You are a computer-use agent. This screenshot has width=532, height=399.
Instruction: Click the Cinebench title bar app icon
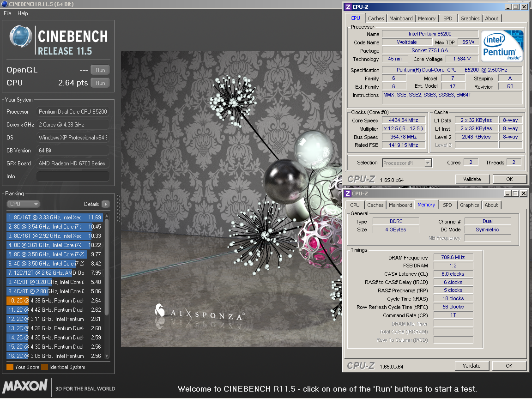tap(5, 4)
